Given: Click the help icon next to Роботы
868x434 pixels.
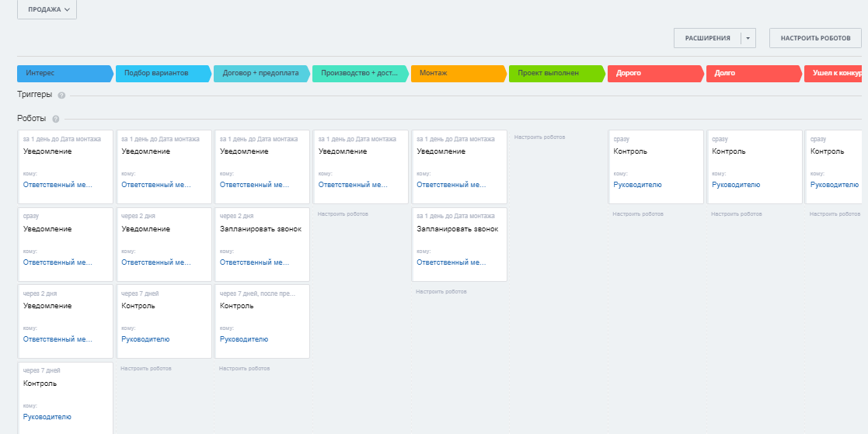Looking at the screenshot, I should (55, 119).
